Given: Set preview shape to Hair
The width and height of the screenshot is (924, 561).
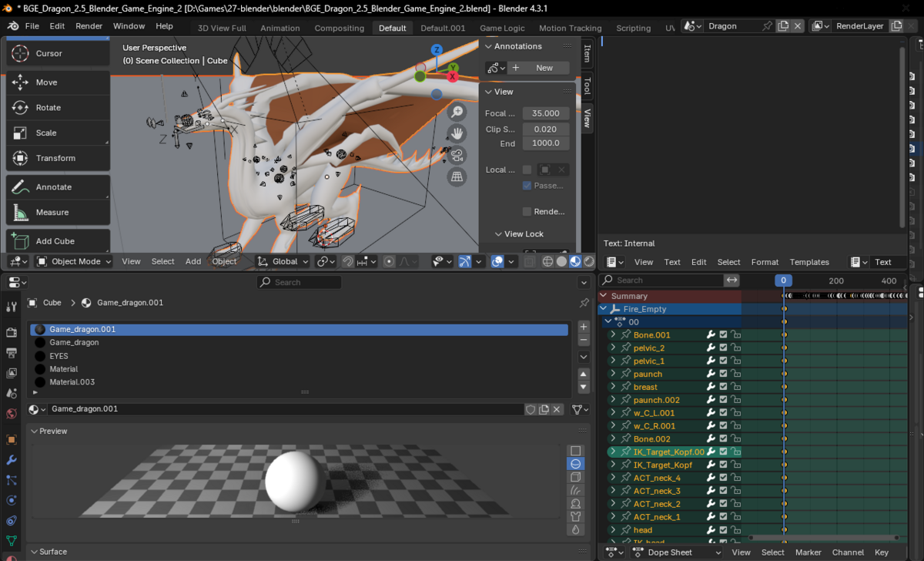Looking at the screenshot, I should (x=575, y=490).
